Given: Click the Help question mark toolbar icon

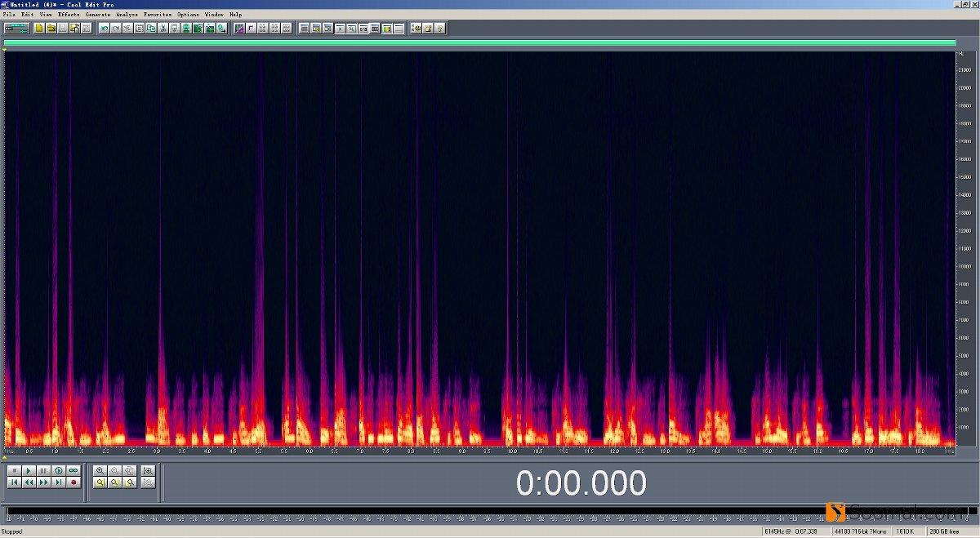Looking at the screenshot, I should (439, 29).
